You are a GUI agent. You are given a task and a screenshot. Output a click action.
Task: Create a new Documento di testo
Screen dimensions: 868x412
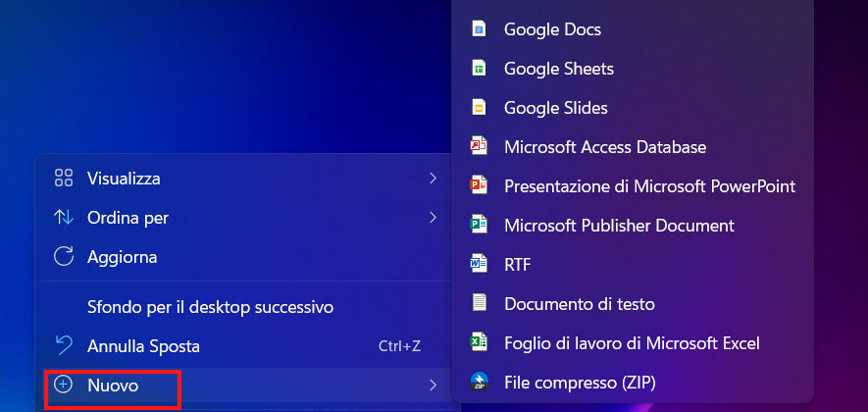[579, 303]
